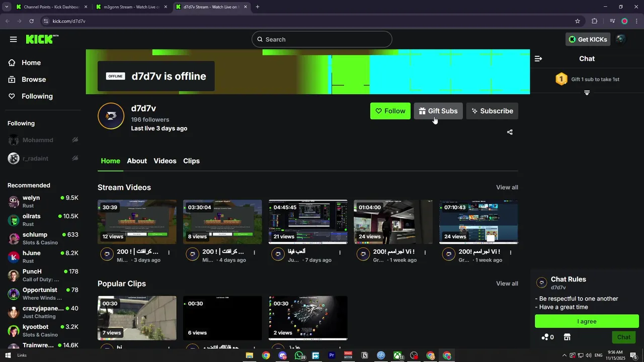Image resolution: width=644 pixels, height=362 pixels.
Task: Switch to the Clips tab
Action: [x=191, y=161]
